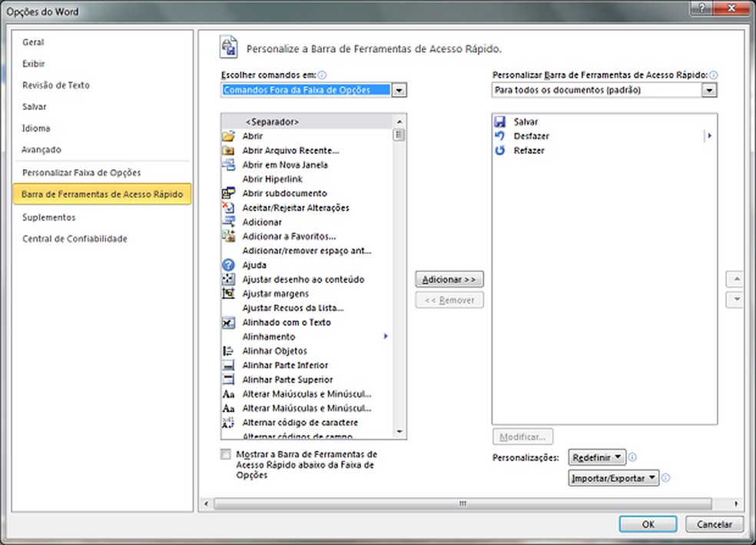Screen dimensions: 756x545
Task: Click the Cancelar button
Action: pyautogui.click(x=714, y=524)
